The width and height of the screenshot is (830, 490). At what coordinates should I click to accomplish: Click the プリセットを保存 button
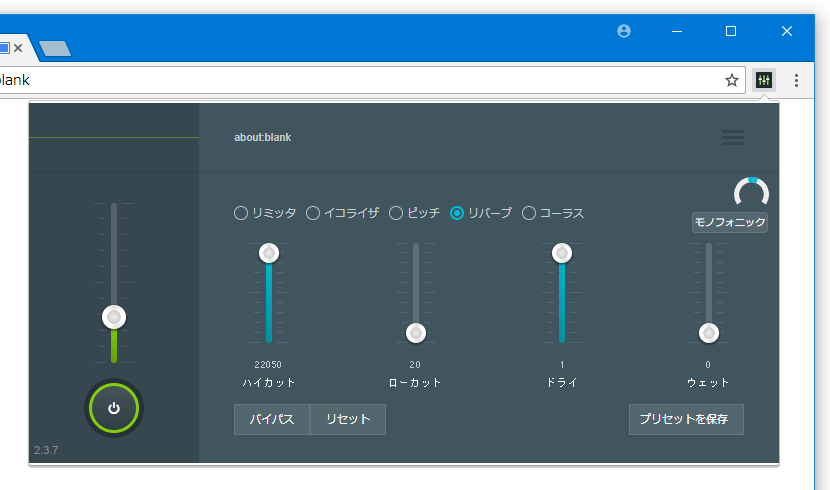(x=686, y=419)
